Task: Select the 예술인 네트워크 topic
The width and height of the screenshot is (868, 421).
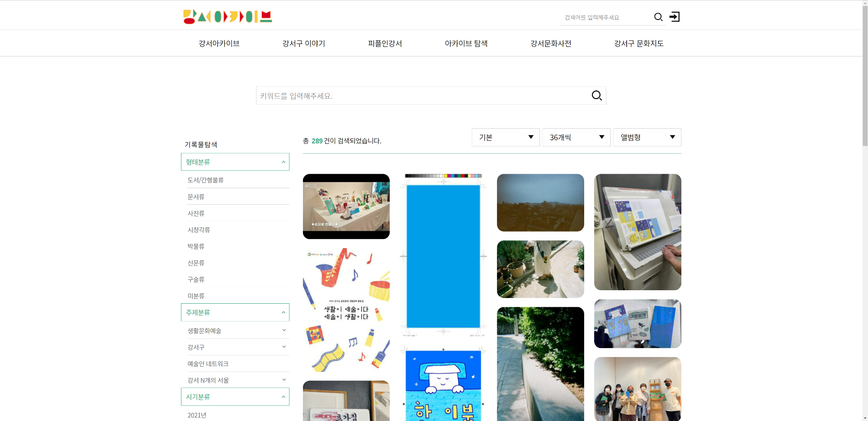Action: coord(208,364)
